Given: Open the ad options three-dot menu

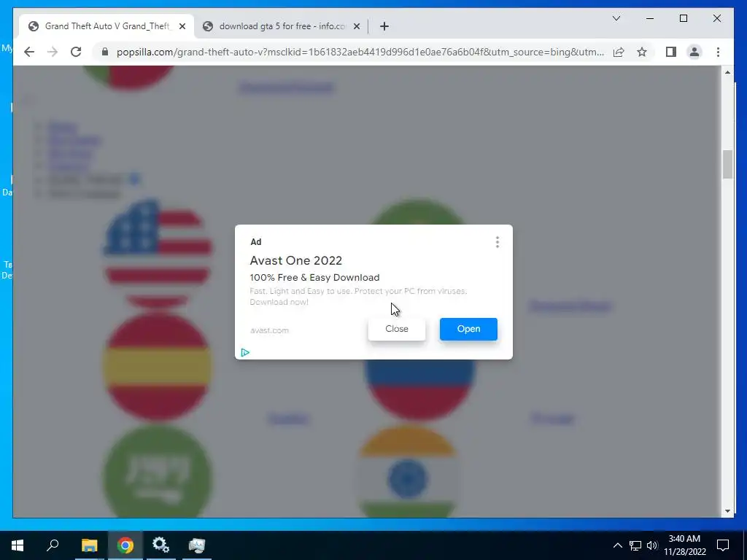Looking at the screenshot, I should [x=497, y=242].
